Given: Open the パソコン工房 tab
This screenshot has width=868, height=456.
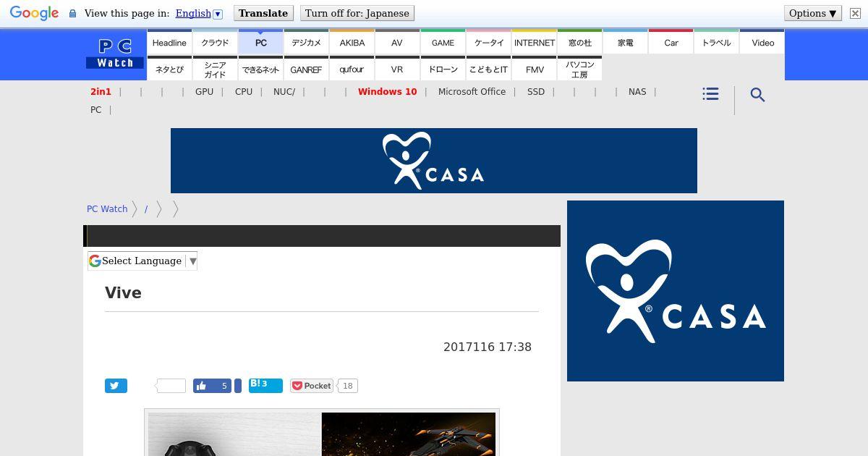Looking at the screenshot, I should 580,69.
